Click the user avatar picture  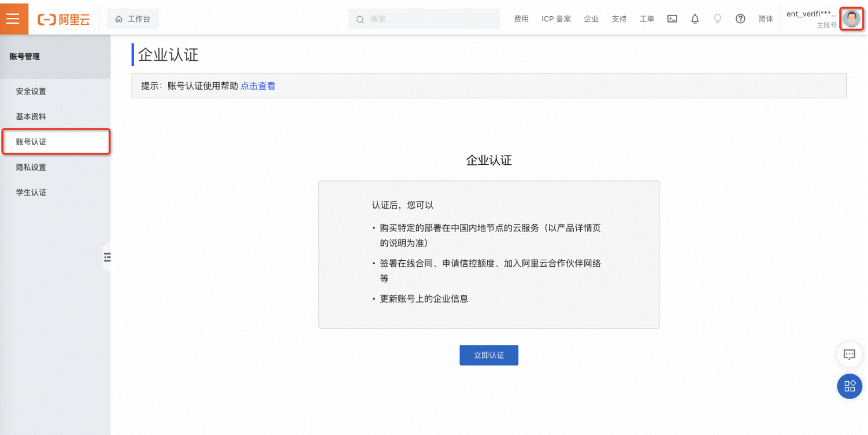[851, 19]
